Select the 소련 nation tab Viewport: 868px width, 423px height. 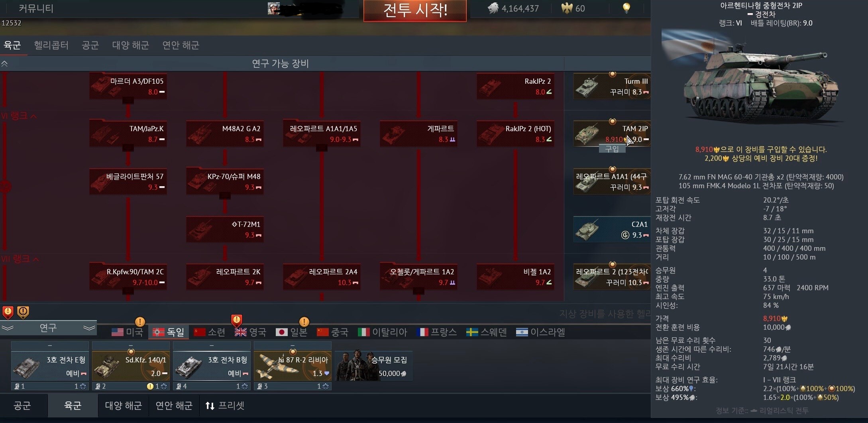(x=210, y=332)
